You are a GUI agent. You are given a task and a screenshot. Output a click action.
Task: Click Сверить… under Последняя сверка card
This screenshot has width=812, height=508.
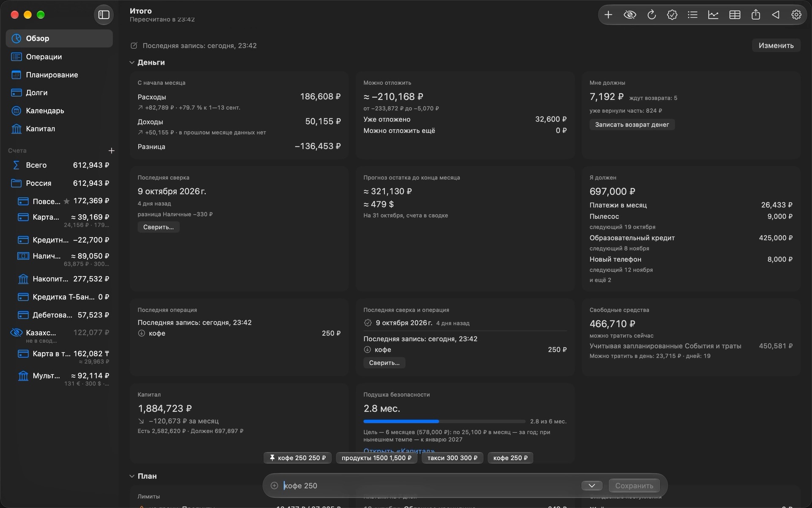click(x=158, y=227)
